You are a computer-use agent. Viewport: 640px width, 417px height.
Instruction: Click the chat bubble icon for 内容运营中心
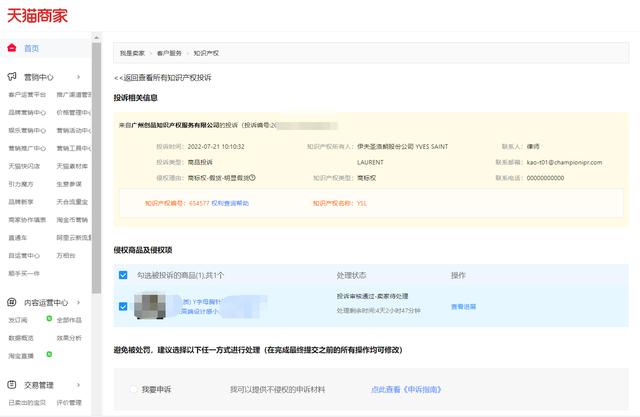tap(12, 302)
